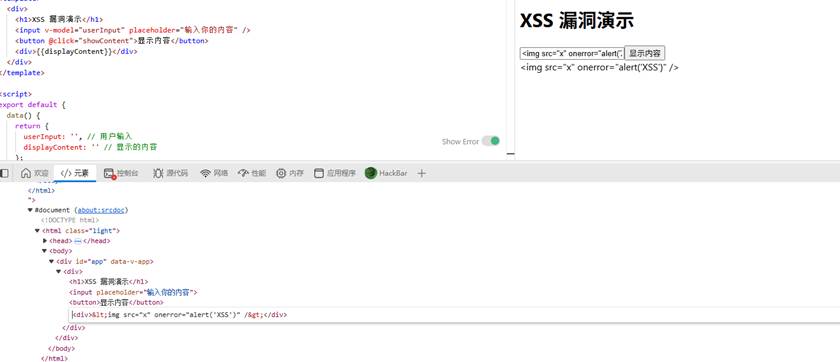Collapse the div id="app" node
This screenshot has width=840, height=362.
pyautogui.click(x=51, y=261)
